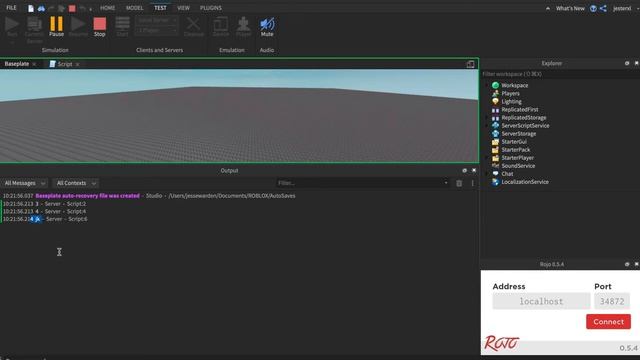Switch to the HOME ribbon tab

pos(107,8)
